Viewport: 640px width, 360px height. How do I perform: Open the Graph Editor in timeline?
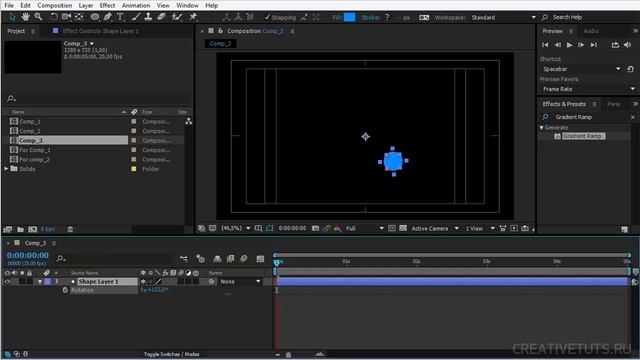click(x=260, y=258)
